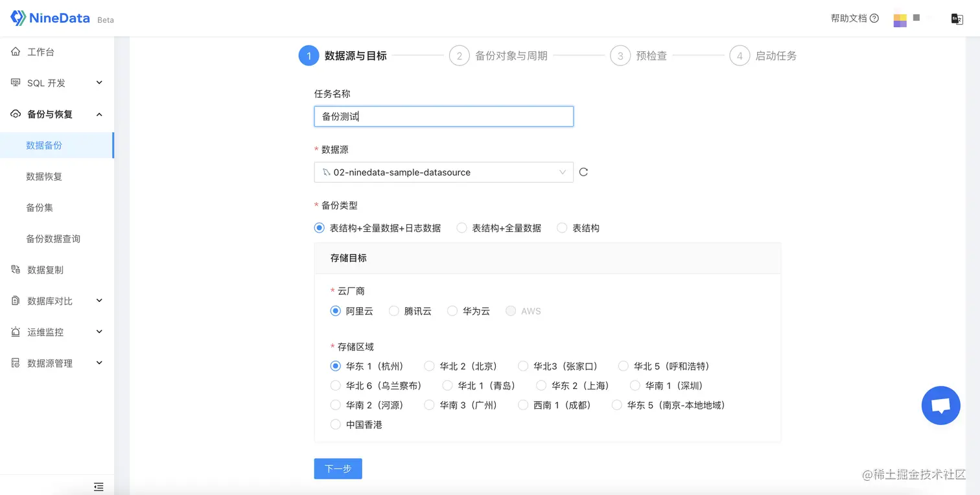This screenshot has height=495, width=980.
Task: Open the 数据源 dropdown
Action: pyautogui.click(x=444, y=172)
